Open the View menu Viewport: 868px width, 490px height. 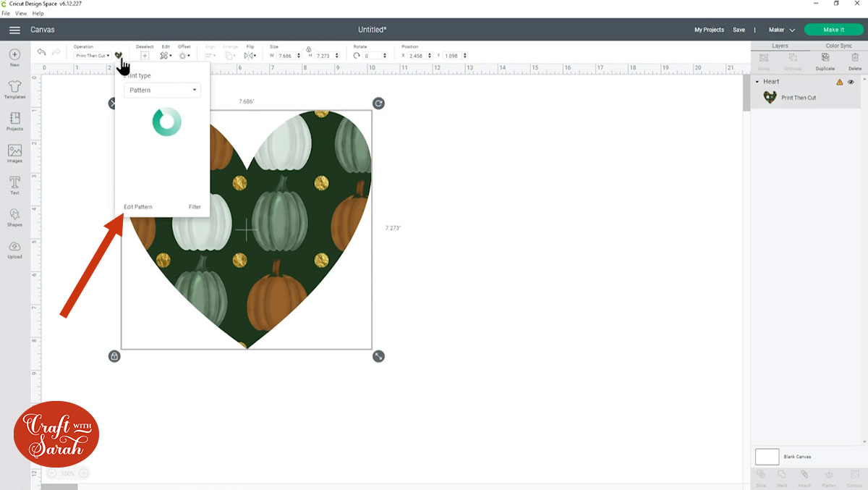click(21, 14)
